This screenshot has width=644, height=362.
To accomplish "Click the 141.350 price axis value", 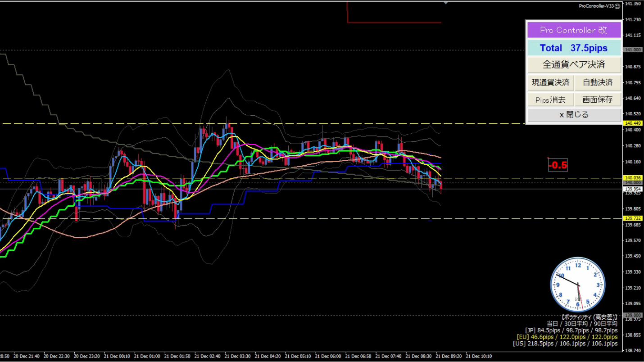I will point(633,4).
